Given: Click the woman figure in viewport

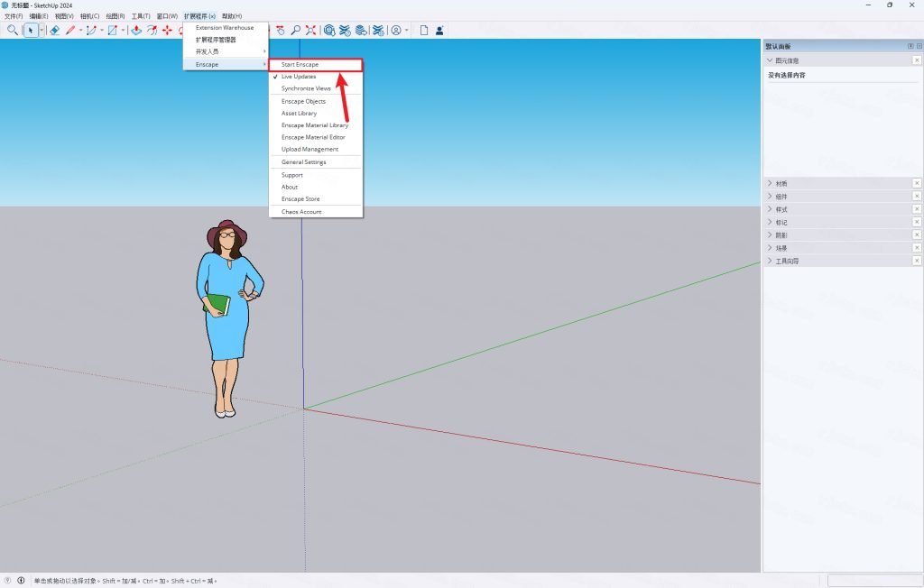Looking at the screenshot, I should pyautogui.click(x=228, y=318).
